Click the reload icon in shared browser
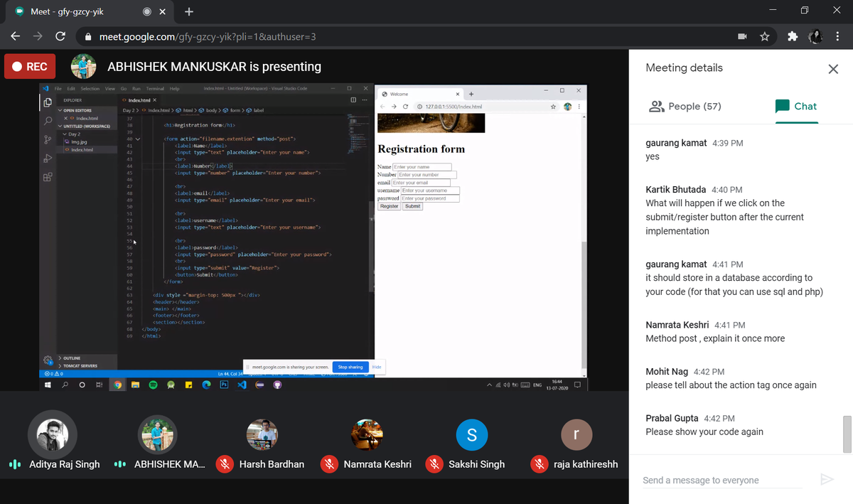The image size is (853, 504). click(405, 107)
